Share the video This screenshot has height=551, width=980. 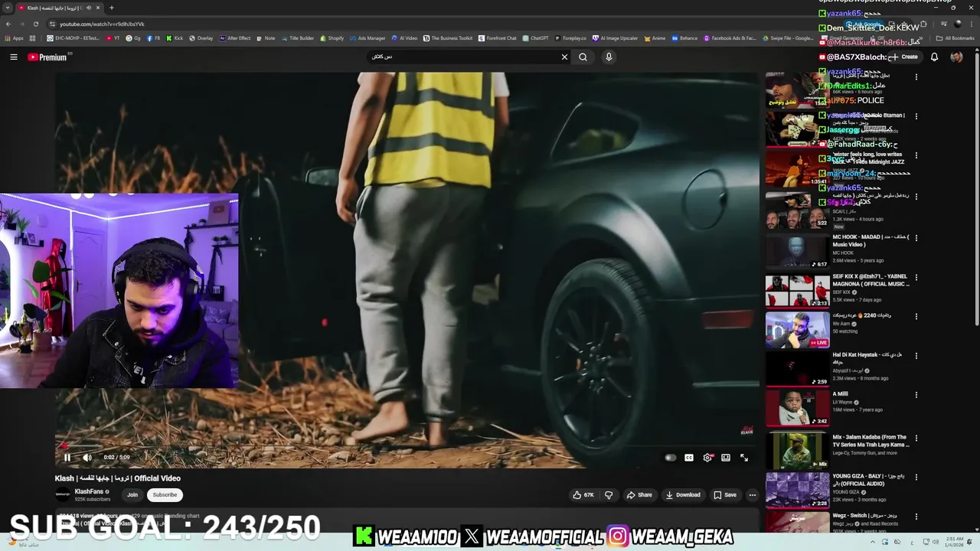(x=639, y=495)
